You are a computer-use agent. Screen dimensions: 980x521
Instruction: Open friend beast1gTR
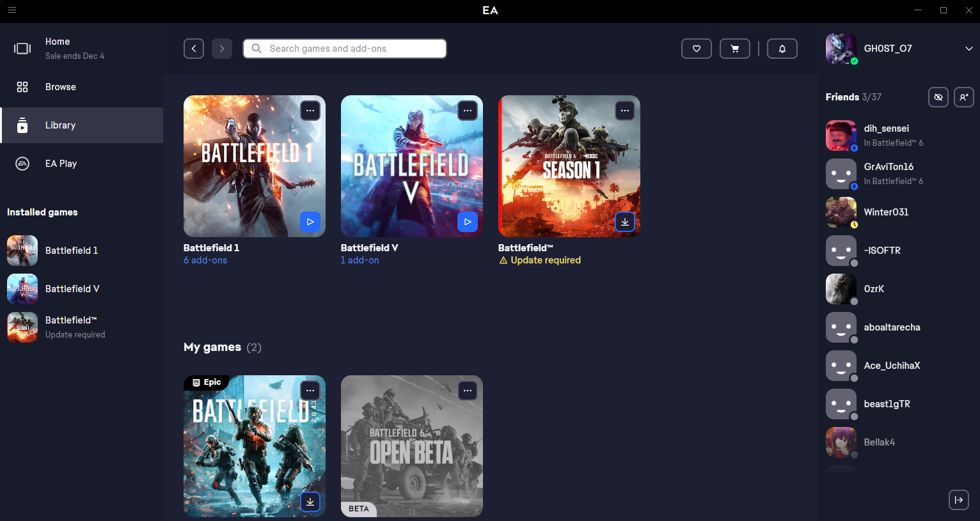[x=899, y=404]
